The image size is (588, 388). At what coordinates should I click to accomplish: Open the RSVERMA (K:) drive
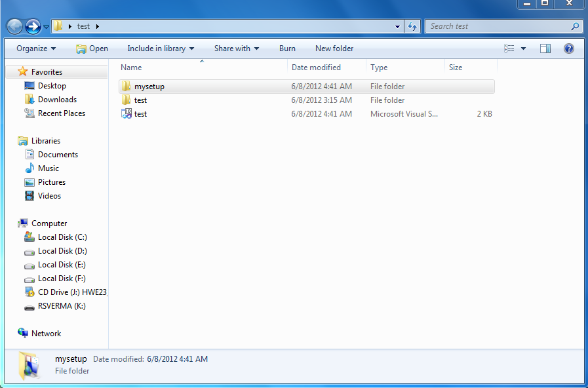[62, 306]
